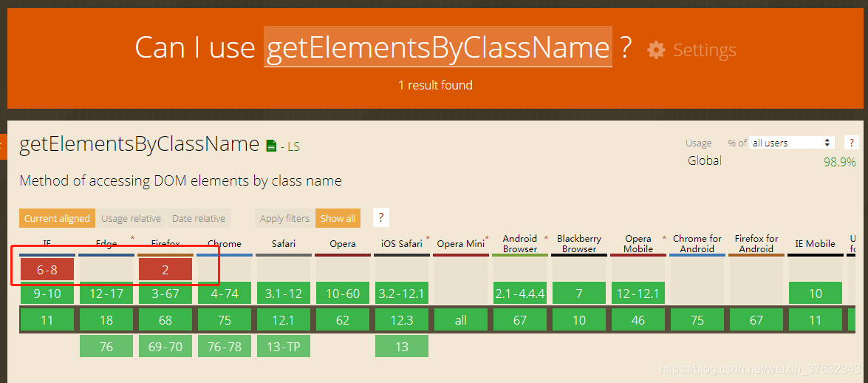Viewport: 868px width, 383px height.
Task: Click the Apply filters button
Action: tap(284, 218)
